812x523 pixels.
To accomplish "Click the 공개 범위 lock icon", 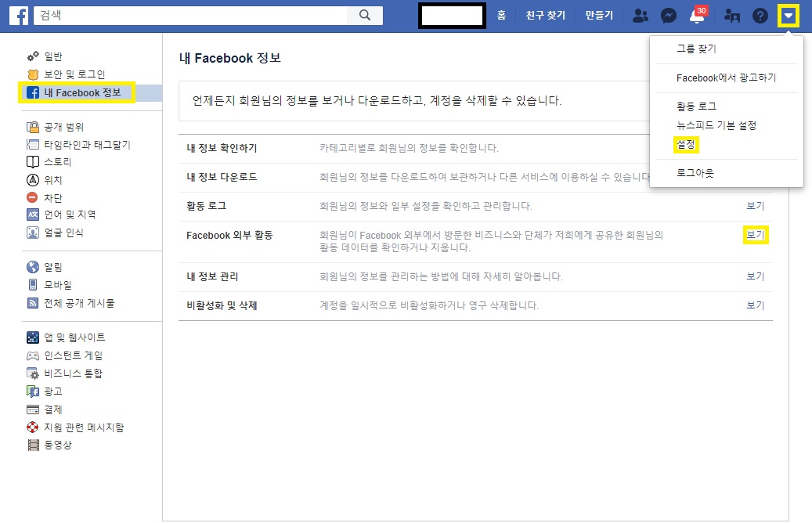I will (x=33, y=127).
